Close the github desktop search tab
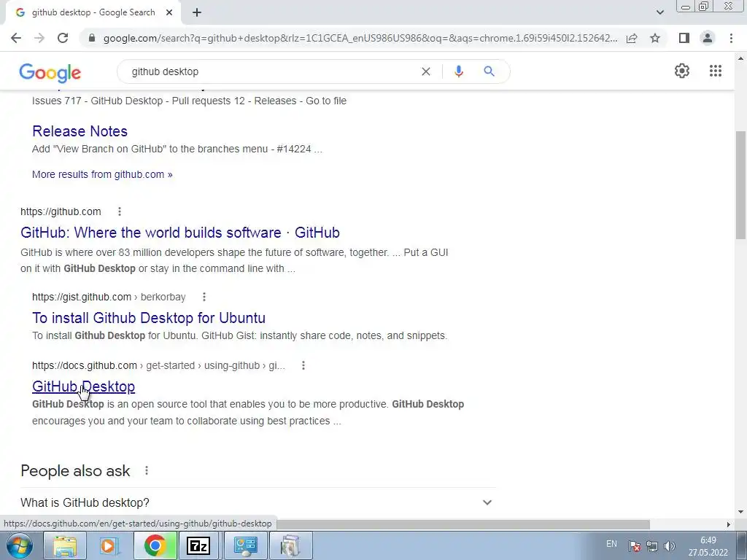 [169, 13]
